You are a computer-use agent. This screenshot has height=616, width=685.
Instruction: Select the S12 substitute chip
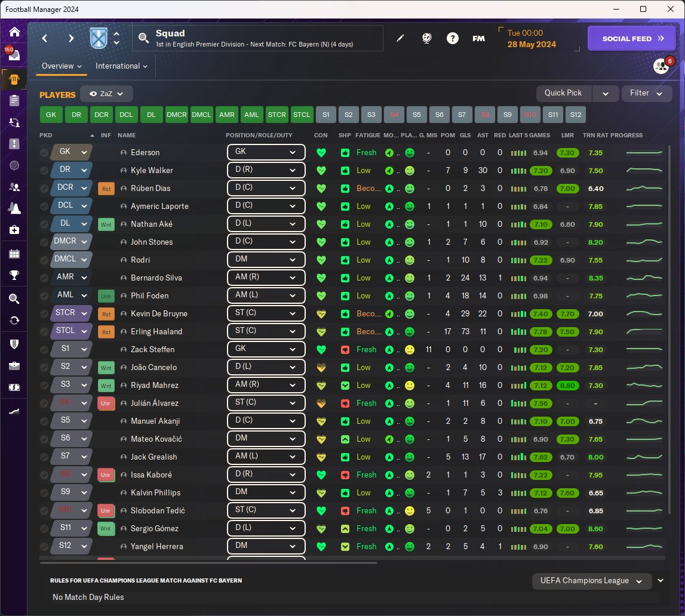pyautogui.click(x=575, y=115)
